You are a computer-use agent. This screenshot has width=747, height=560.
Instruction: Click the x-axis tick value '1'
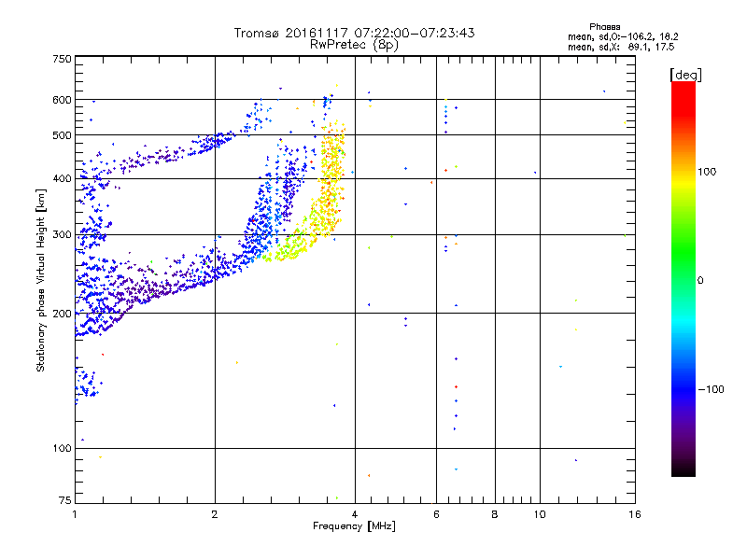click(75, 514)
